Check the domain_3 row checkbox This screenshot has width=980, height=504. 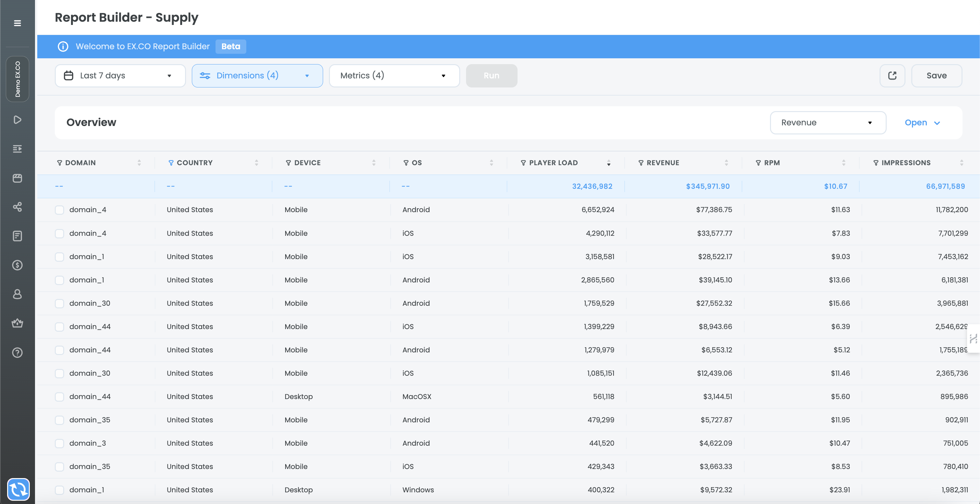[59, 443]
